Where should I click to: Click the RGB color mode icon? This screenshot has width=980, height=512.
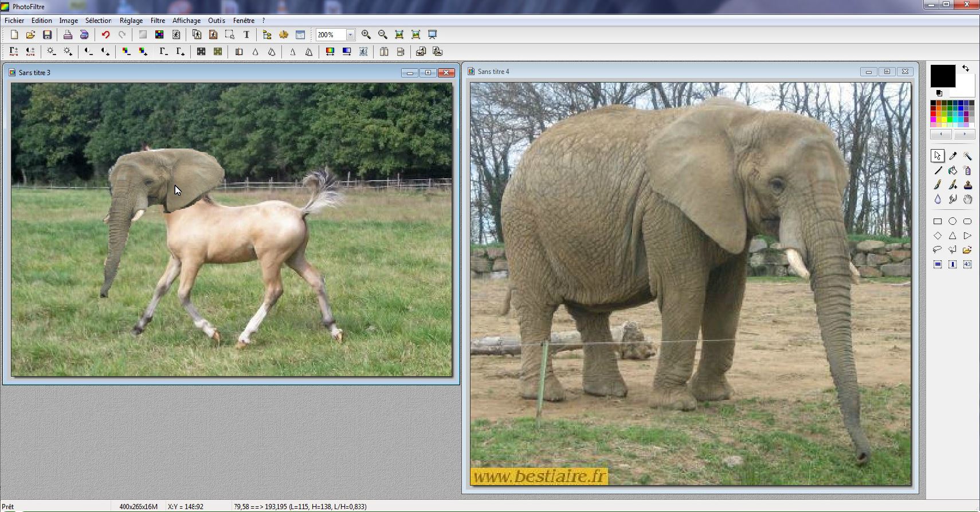click(x=159, y=35)
